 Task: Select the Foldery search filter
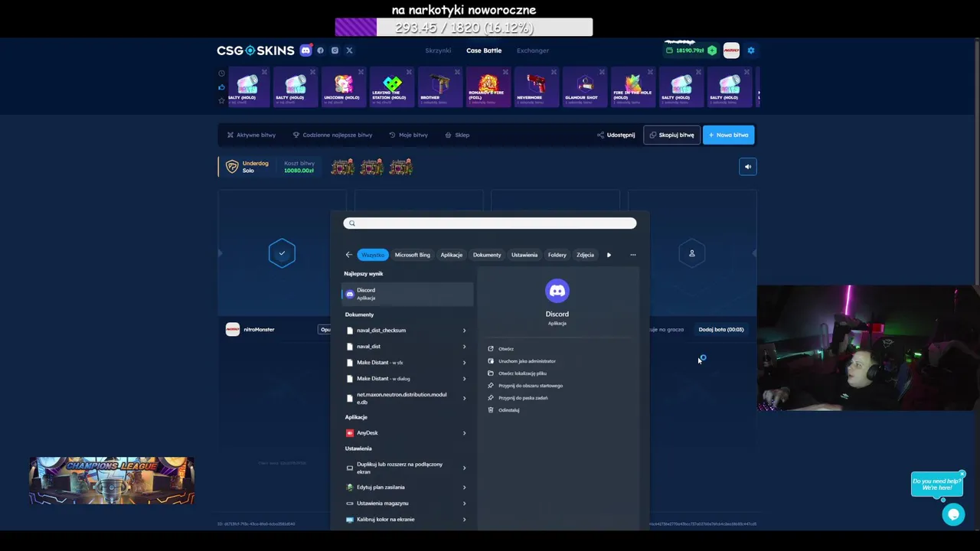click(x=557, y=255)
